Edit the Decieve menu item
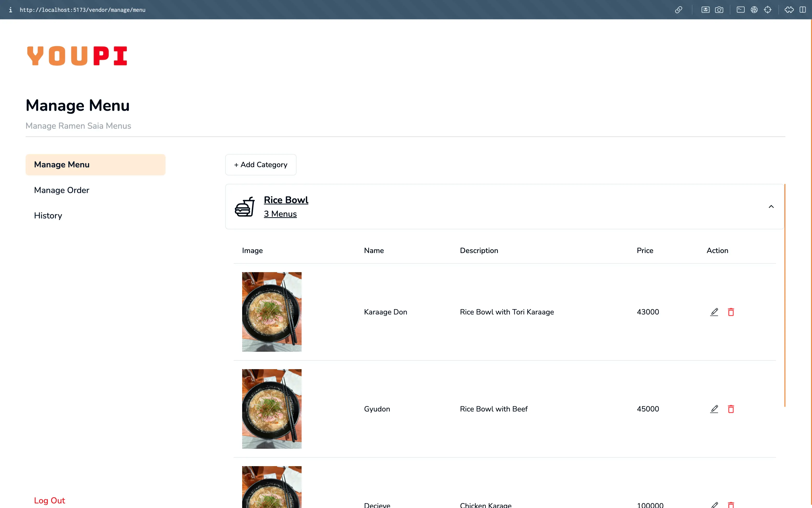Image resolution: width=812 pixels, height=508 pixels. click(714, 505)
